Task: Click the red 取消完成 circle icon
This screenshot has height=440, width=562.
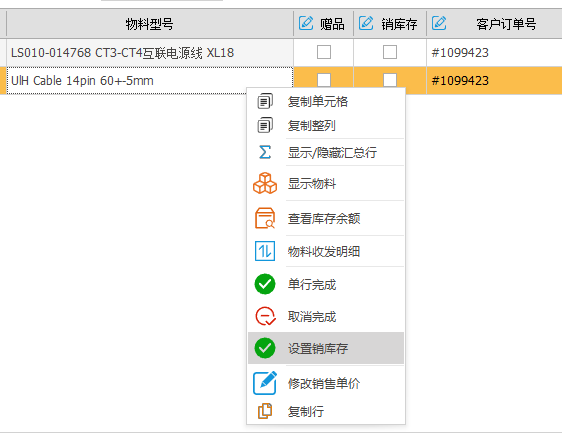Action: click(x=265, y=316)
